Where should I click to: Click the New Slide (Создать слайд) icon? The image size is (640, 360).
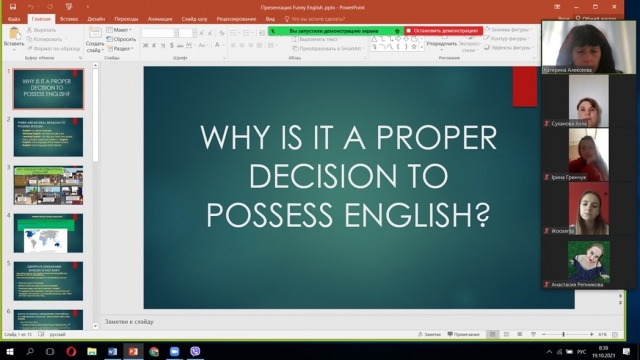click(95, 33)
